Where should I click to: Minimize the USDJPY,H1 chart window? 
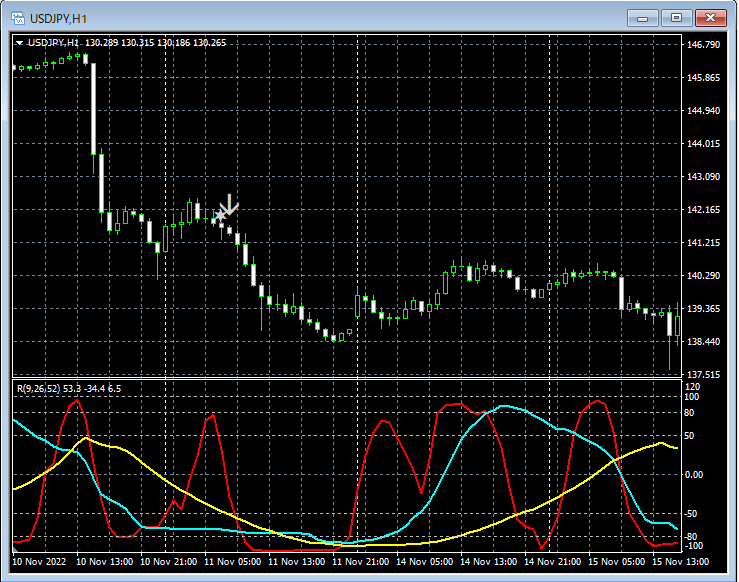pyautogui.click(x=642, y=18)
